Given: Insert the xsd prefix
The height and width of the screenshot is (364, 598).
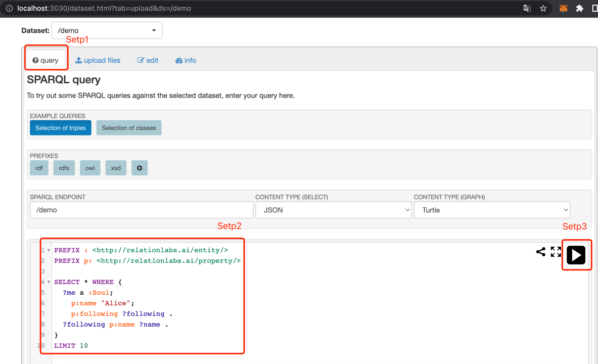Looking at the screenshot, I should [116, 168].
